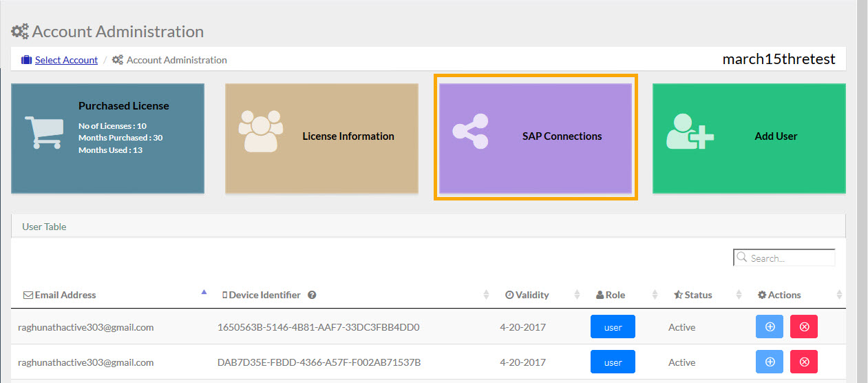The width and height of the screenshot is (868, 383).
Task: Click the briefcase icon next to Select Account
Action: pyautogui.click(x=26, y=60)
